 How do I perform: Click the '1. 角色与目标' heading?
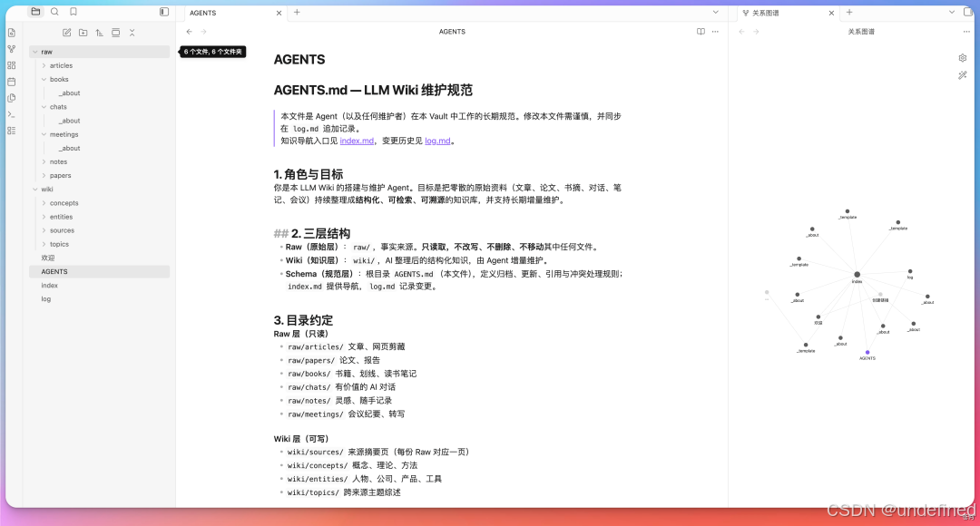(x=309, y=174)
